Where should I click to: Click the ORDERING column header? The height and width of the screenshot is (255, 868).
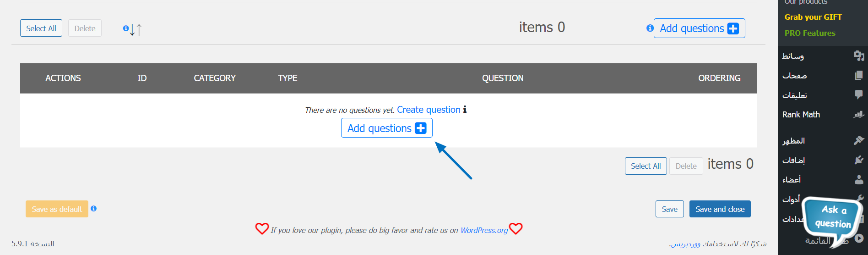point(719,78)
